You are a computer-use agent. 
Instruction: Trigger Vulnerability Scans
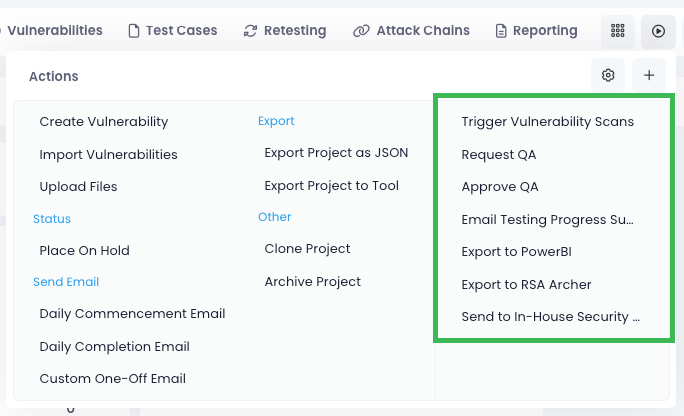click(547, 122)
